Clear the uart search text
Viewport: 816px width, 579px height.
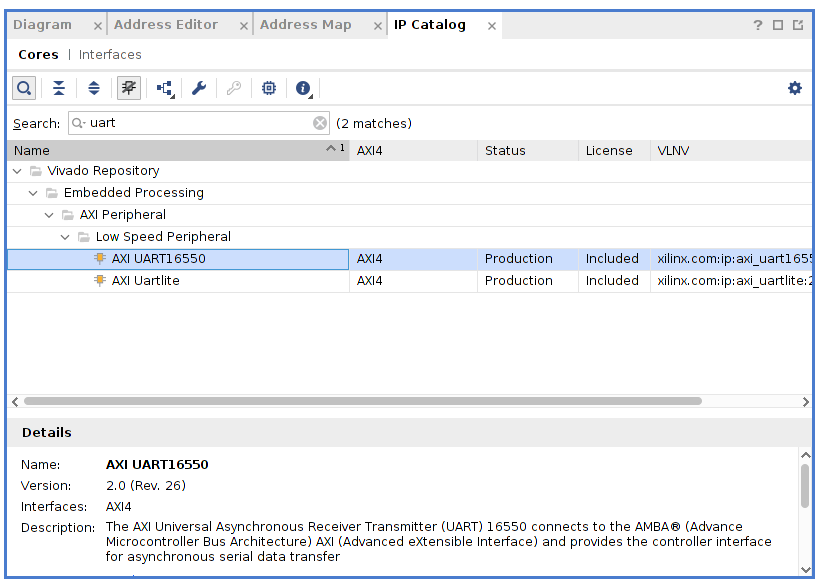[320, 123]
